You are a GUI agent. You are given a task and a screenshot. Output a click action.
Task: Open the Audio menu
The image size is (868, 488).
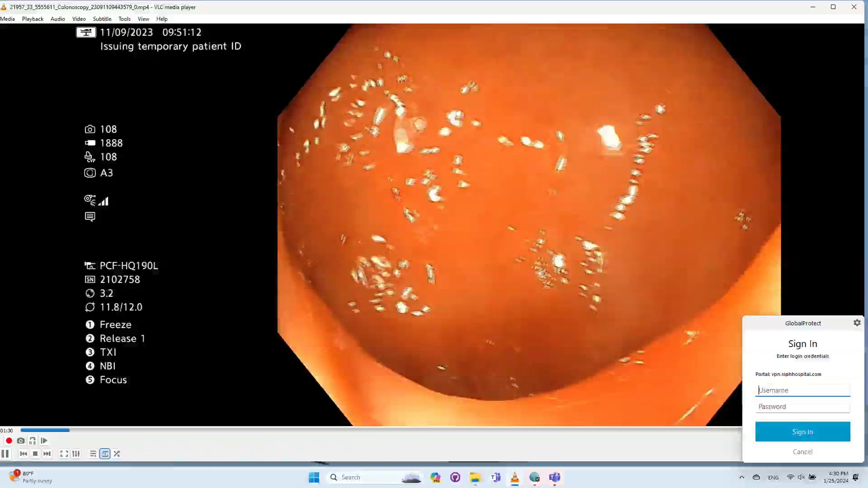[x=57, y=19]
